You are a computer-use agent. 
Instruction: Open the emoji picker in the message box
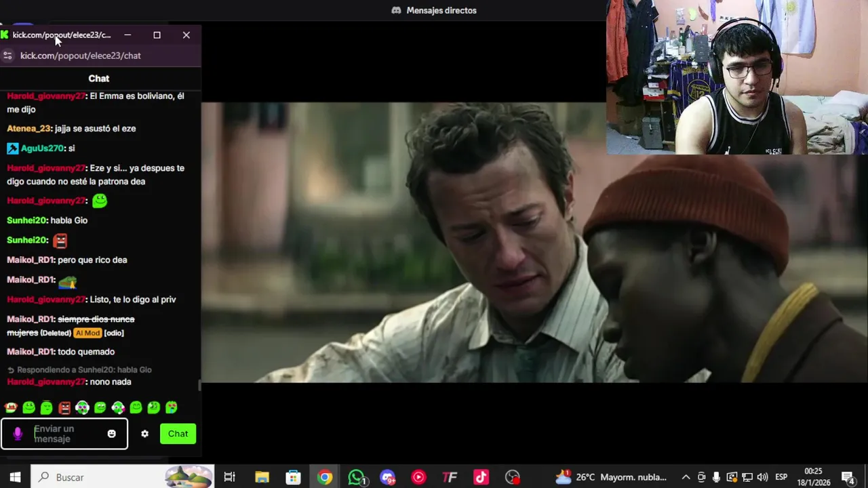(112, 434)
